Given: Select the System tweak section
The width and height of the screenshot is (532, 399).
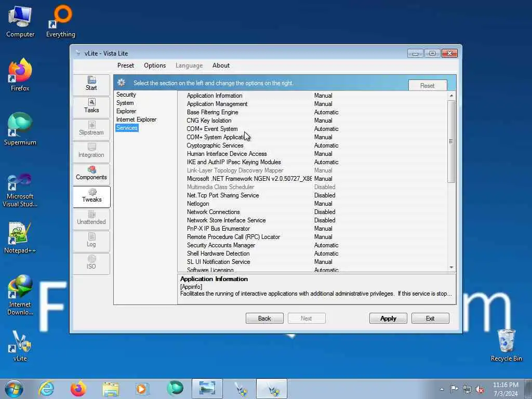Looking at the screenshot, I should pyautogui.click(x=125, y=103).
